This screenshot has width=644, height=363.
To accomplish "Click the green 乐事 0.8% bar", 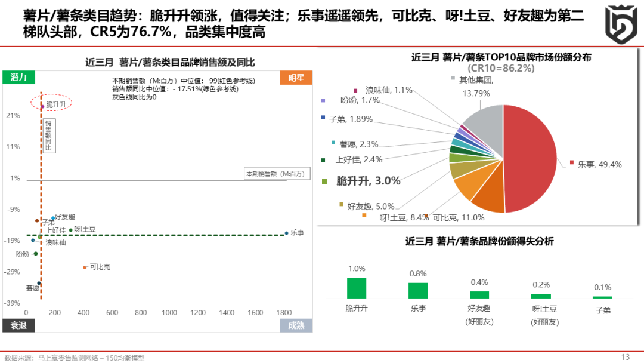I will [x=418, y=291].
